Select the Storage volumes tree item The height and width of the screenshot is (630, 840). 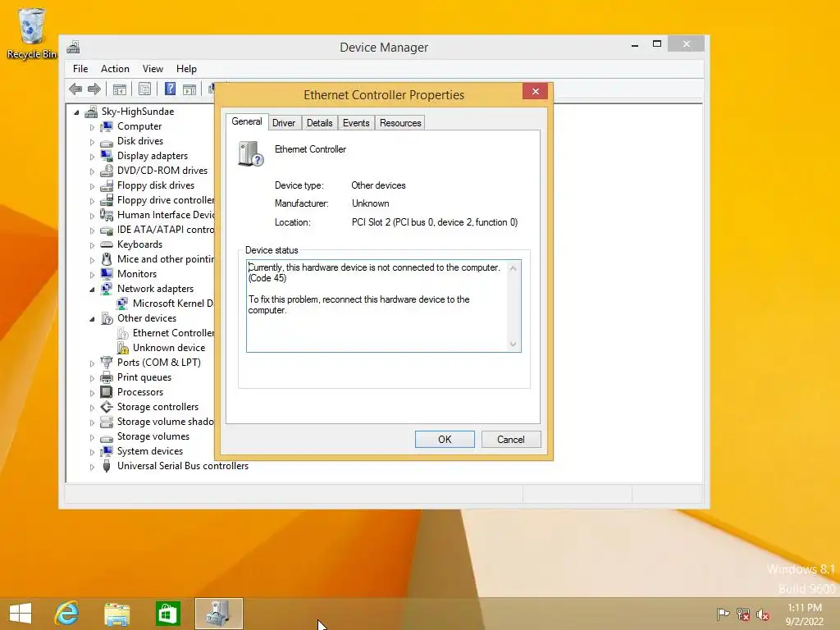coord(153,436)
